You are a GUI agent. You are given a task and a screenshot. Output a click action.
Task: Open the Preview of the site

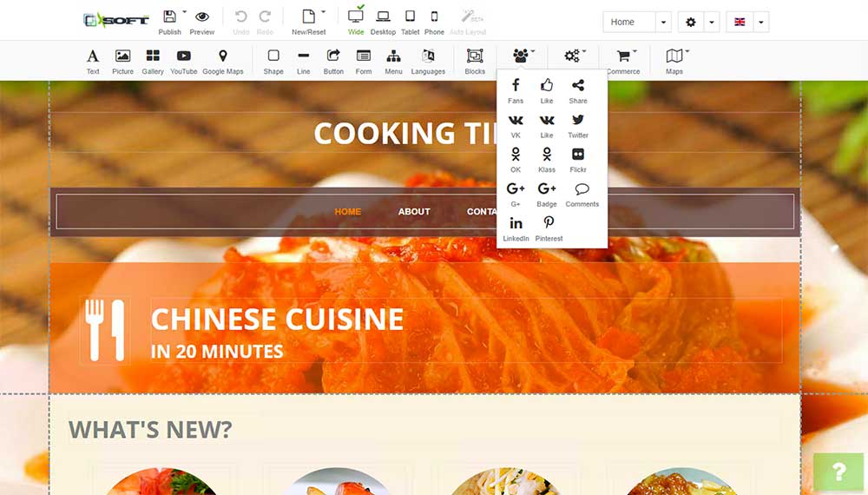pos(202,22)
